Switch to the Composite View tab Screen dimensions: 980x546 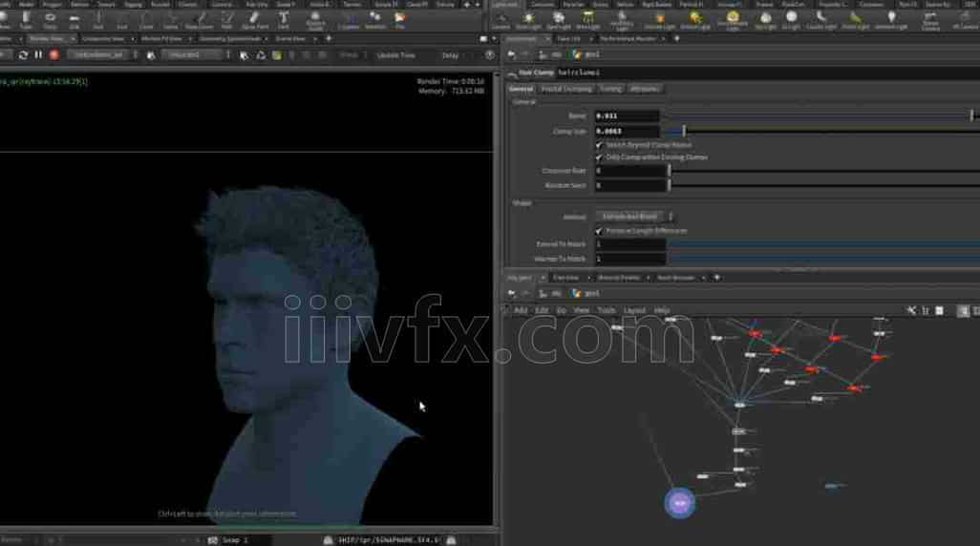104,39
